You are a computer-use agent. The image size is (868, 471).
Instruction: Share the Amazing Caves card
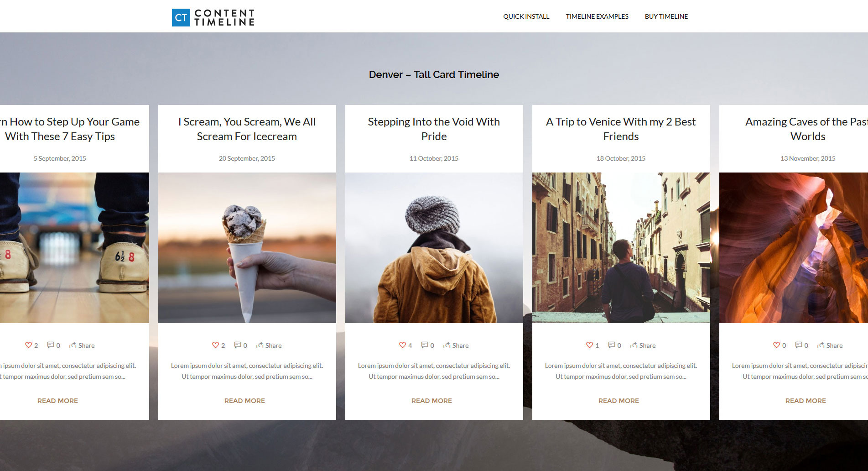830,345
